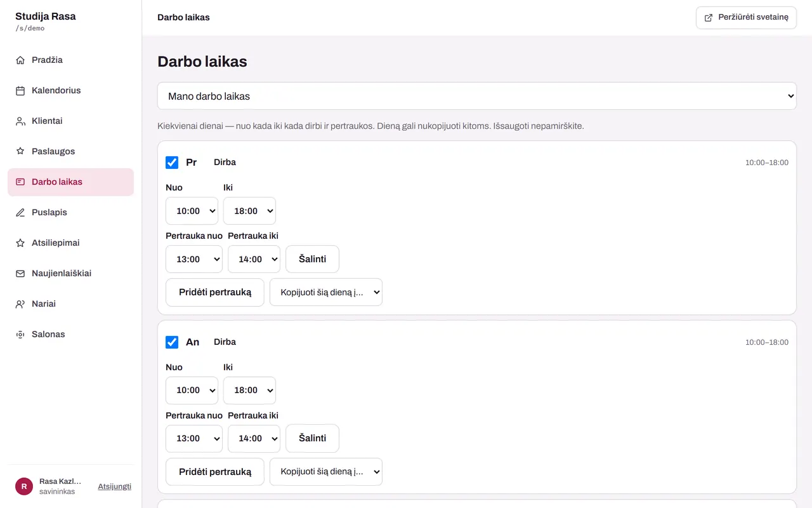Remove the Pr break with Šalinti

312,259
